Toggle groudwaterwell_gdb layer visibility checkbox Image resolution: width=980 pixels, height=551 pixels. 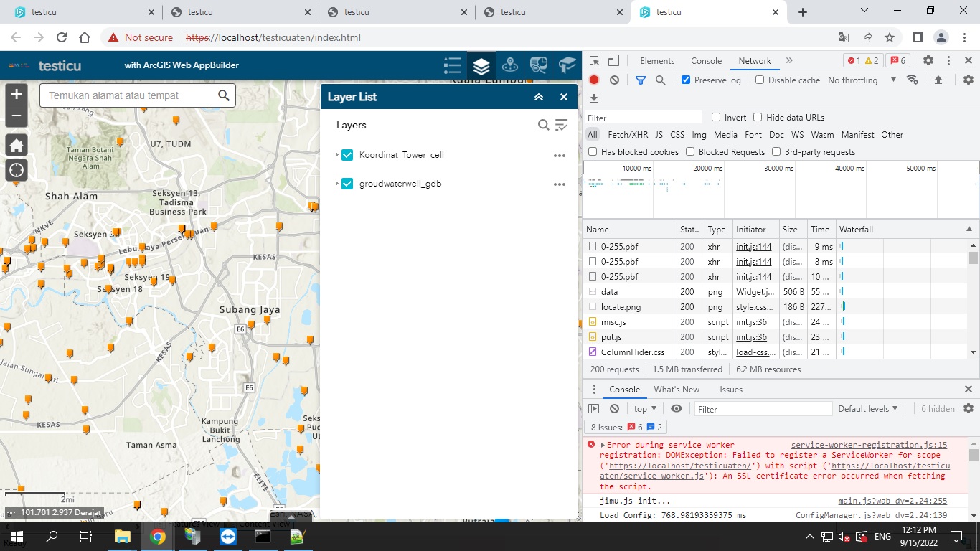347,184
